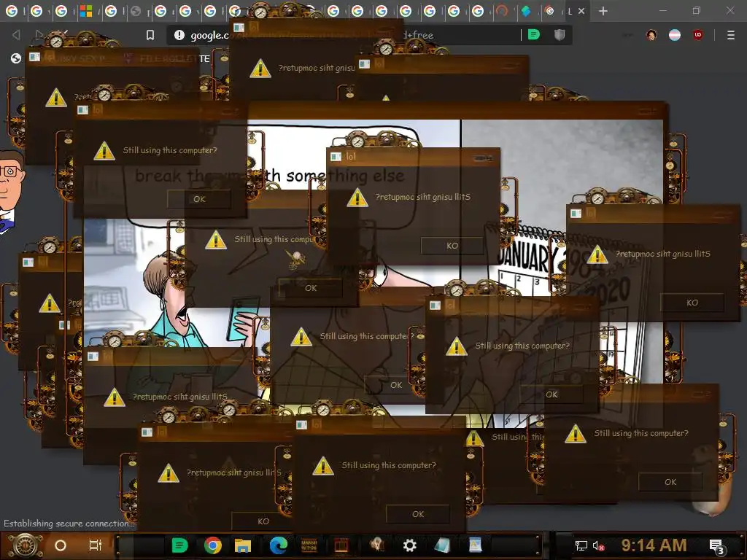Launch Microsoft Edge from the taskbar

pos(278,545)
